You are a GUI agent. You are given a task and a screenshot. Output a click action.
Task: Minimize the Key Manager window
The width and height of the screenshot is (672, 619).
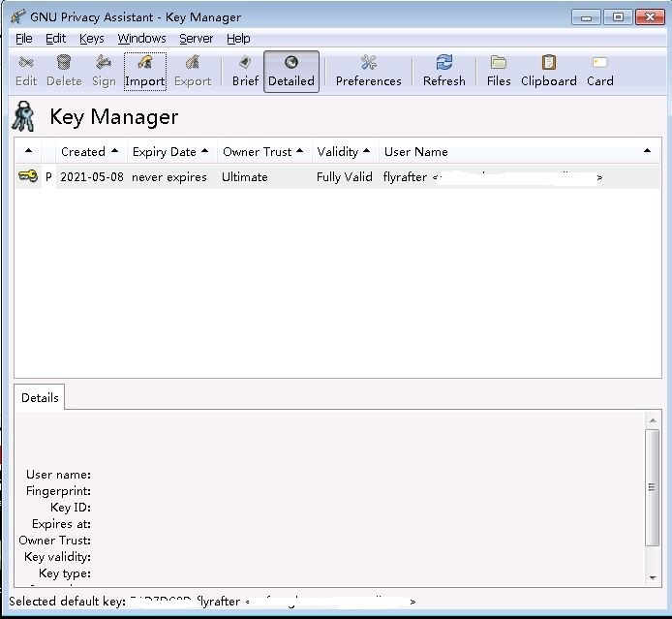coord(586,17)
